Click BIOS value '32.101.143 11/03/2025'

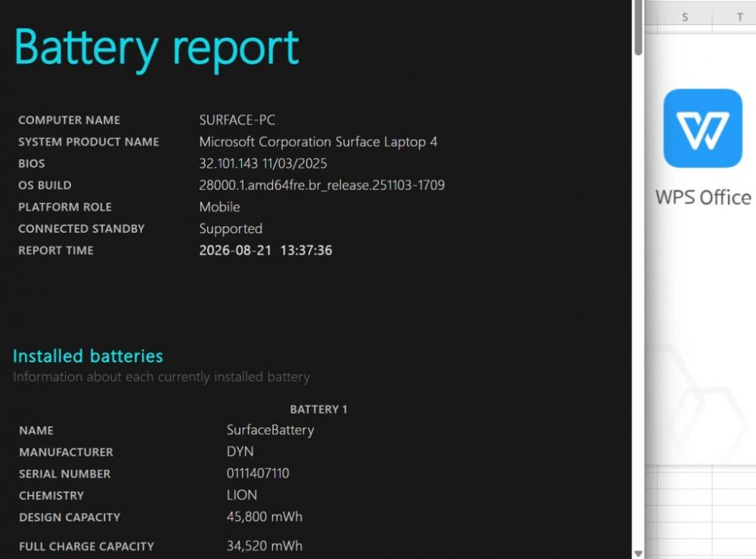pos(263,163)
